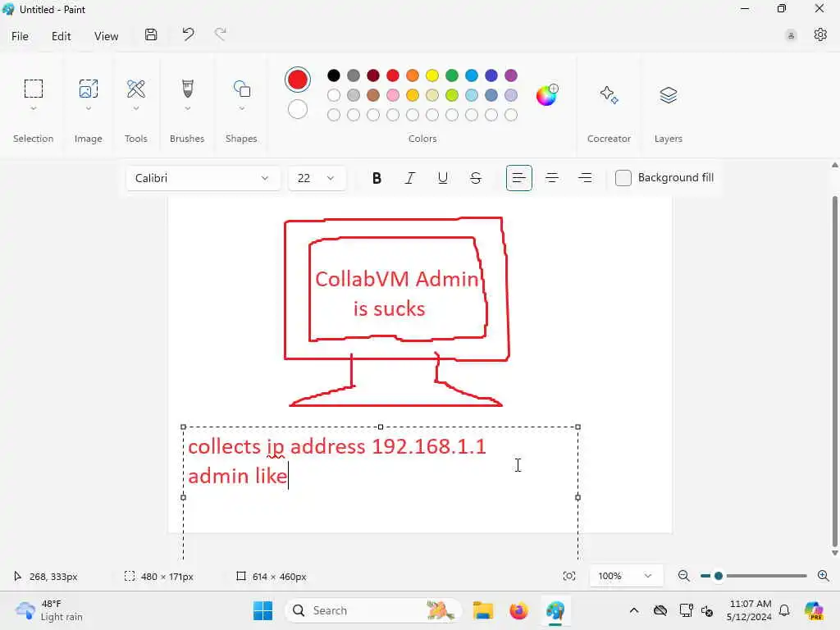Open the Copilot preview icon

tap(814, 610)
